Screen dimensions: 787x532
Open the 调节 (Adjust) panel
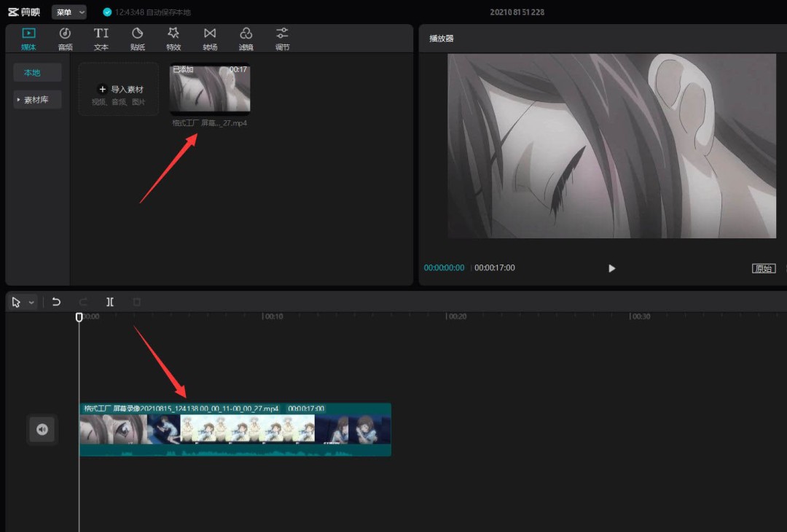tap(282, 39)
